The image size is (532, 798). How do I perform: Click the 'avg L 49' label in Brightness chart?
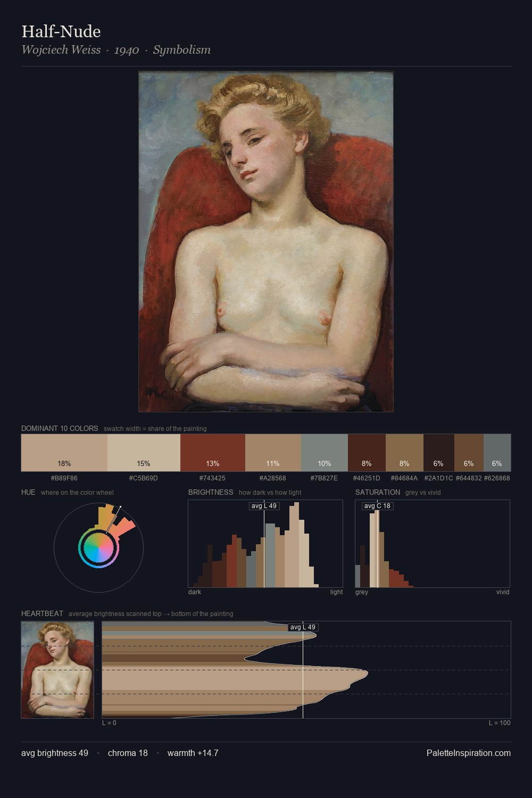pos(264,506)
